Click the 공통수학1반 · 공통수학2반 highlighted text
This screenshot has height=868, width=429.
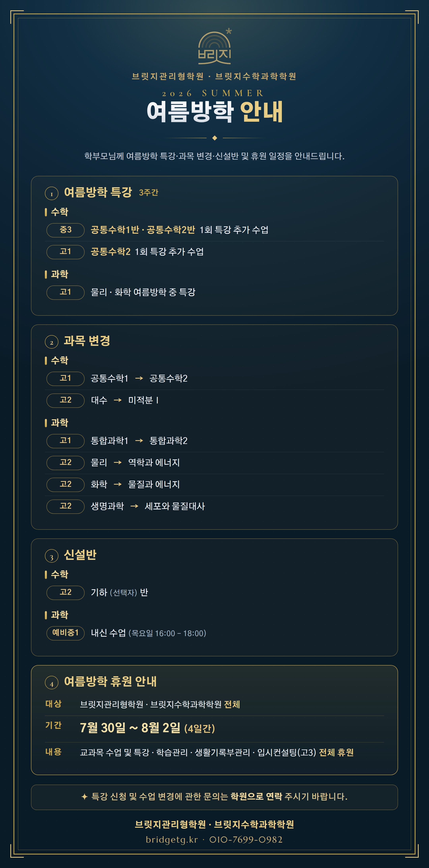[x=143, y=230]
